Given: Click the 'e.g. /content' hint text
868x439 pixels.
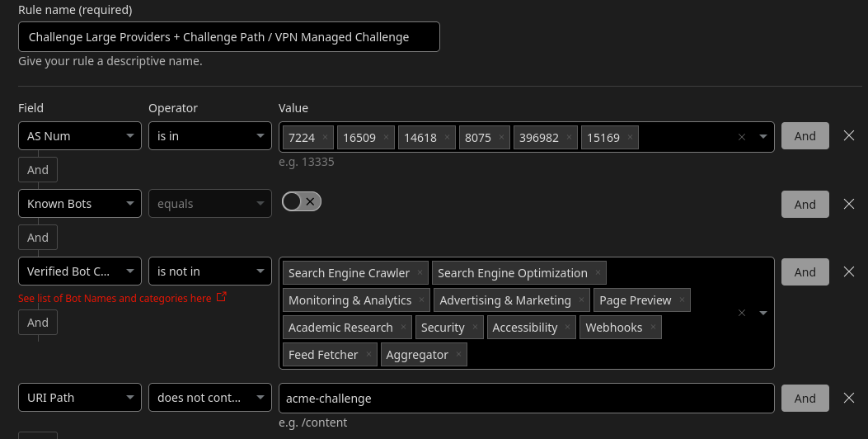Looking at the screenshot, I should (x=312, y=422).
